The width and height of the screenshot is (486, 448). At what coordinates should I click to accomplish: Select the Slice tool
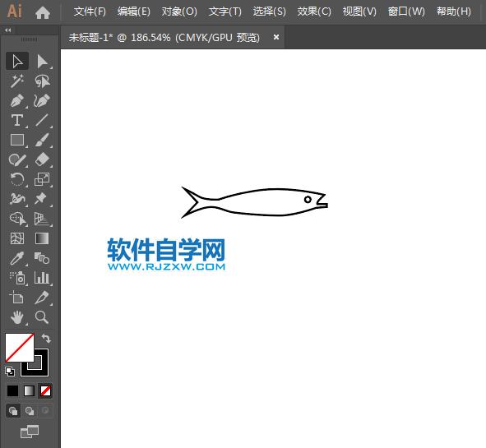point(42,298)
